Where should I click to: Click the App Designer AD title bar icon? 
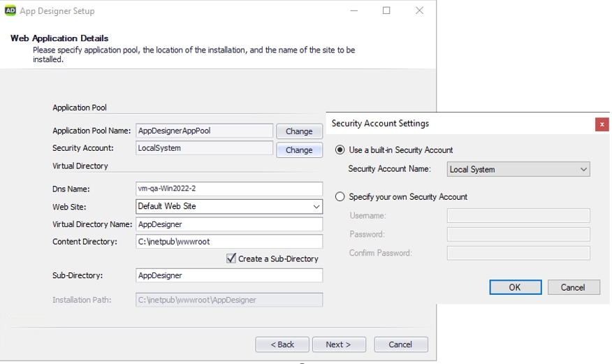[x=10, y=10]
